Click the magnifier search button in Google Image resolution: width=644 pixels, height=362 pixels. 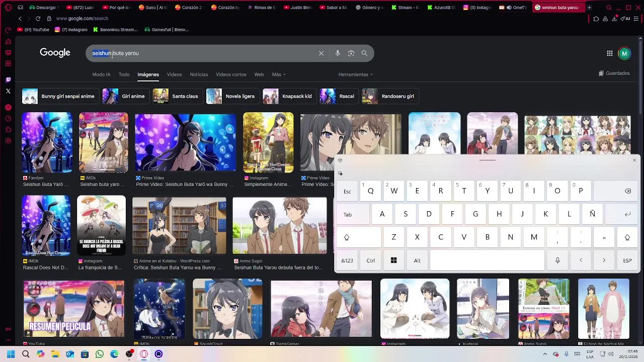point(364,53)
